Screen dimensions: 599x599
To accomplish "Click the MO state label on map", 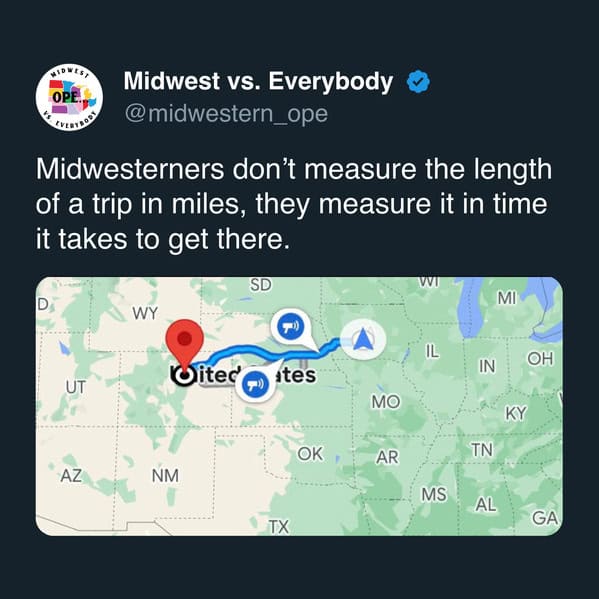I will click(386, 401).
